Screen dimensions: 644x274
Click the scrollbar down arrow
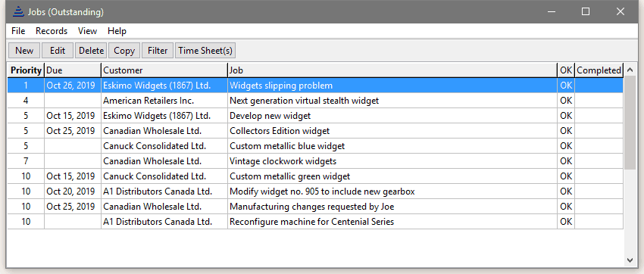click(630, 260)
